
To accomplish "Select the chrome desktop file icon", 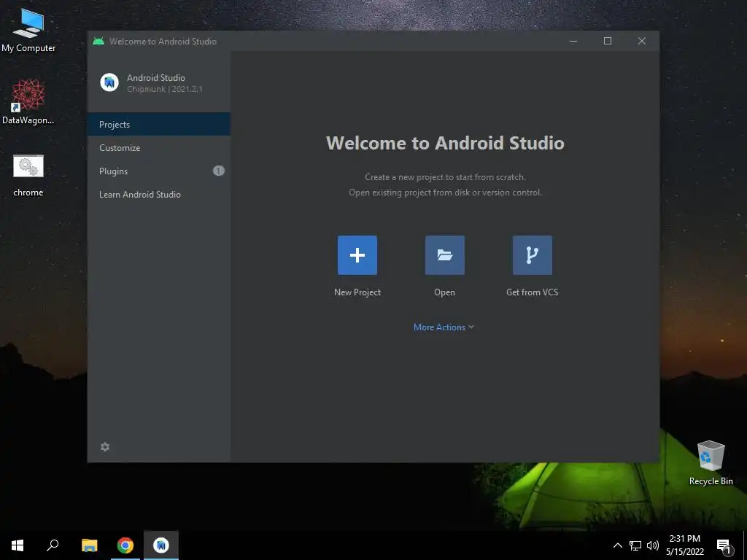I will tap(28, 175).
